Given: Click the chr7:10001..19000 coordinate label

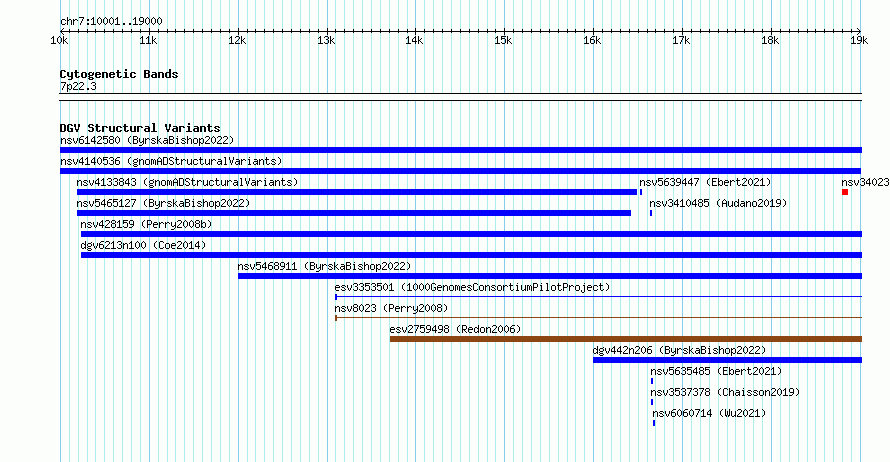Looking at the screenshot, I should pos(111,21).
